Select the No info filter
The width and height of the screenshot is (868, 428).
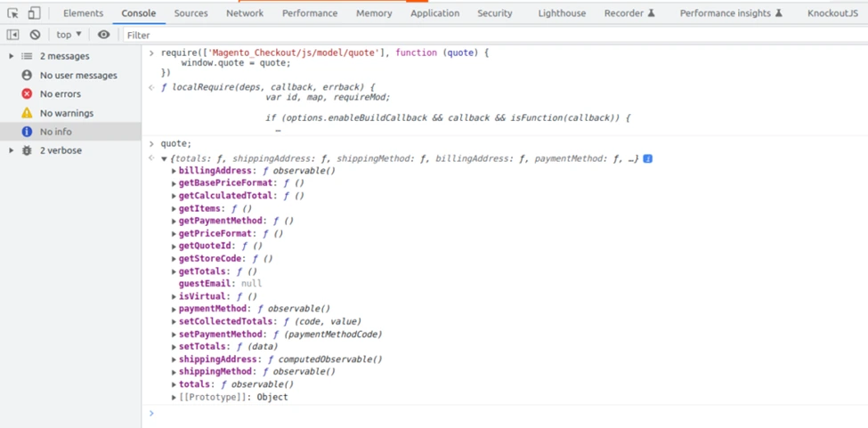55,132
